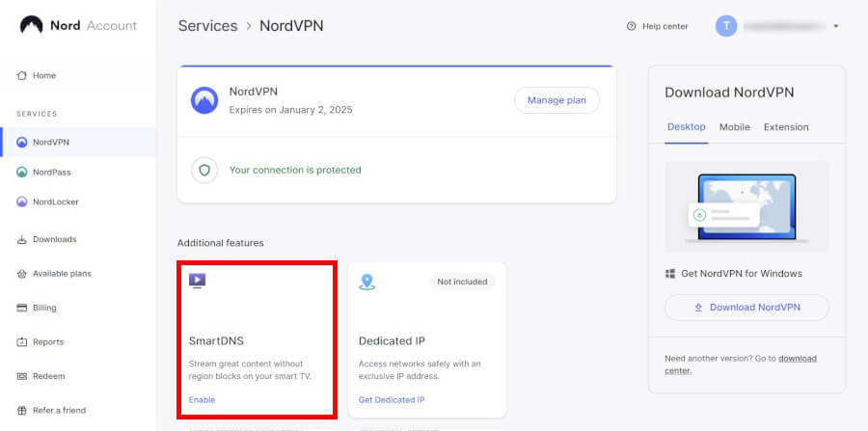
Task: Click the laptop illustration thumbnail
Action: (746, 207)
